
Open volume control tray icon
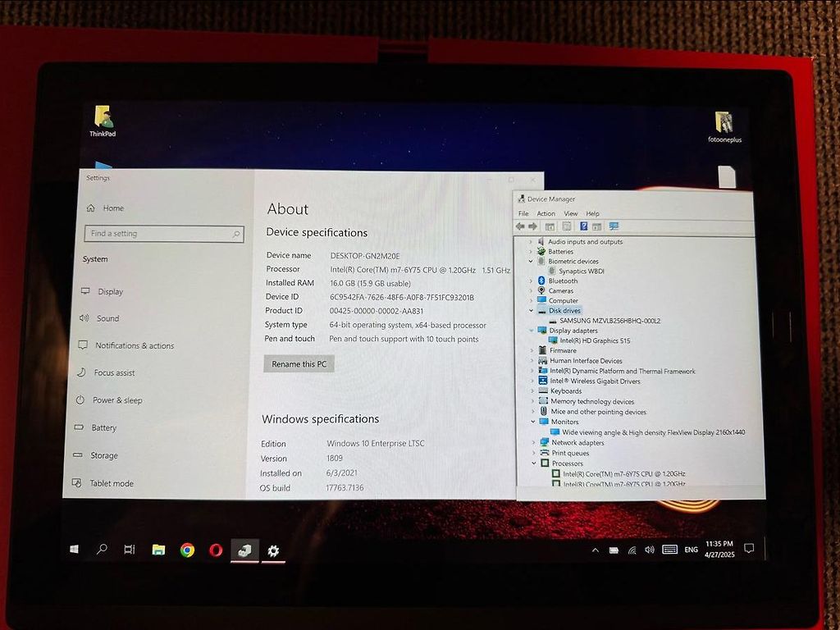coord(650,550)
